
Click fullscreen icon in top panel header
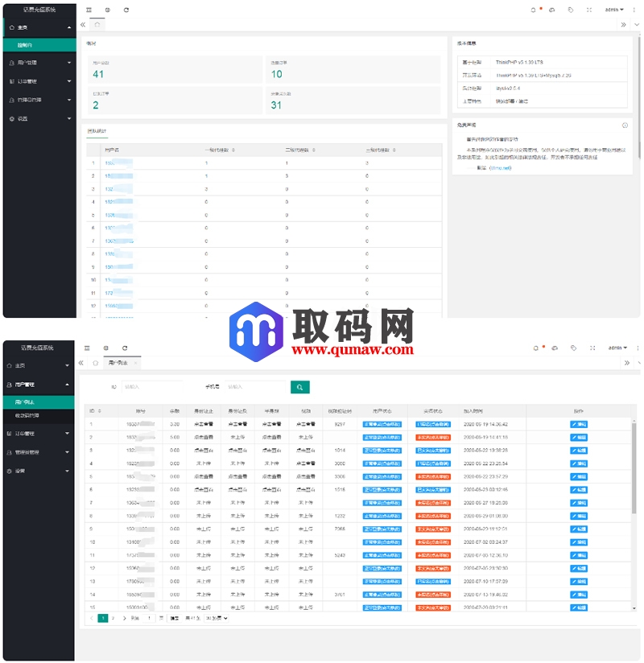[x=589, y=10]
